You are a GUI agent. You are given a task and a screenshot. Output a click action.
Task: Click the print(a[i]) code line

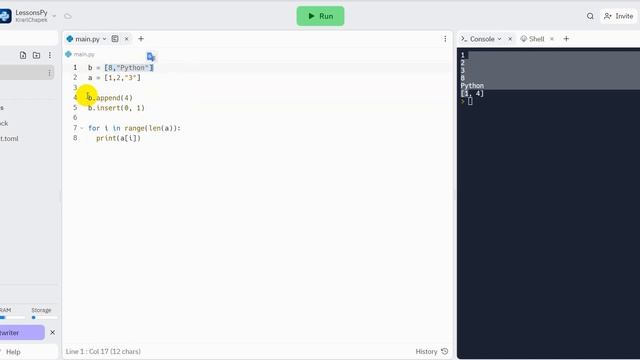[118, 138]
